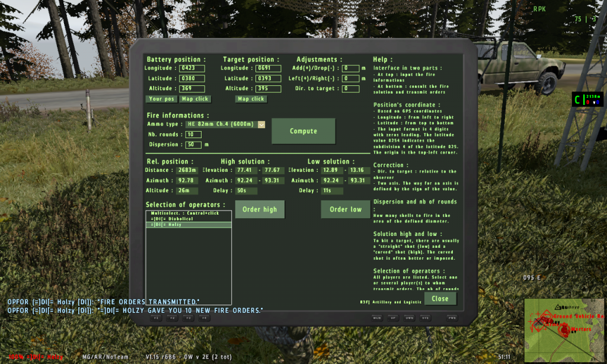
Task: Click the SYS monitor key
Action: [x=426, y=318]
